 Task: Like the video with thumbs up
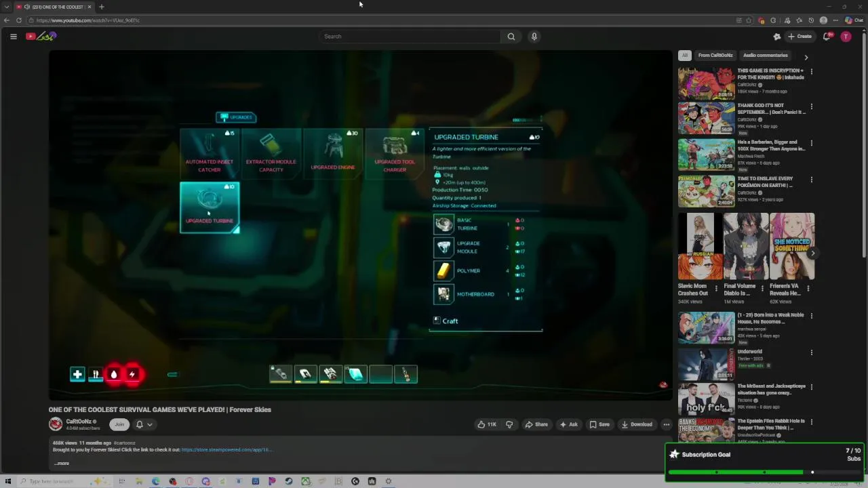(487, 424)
